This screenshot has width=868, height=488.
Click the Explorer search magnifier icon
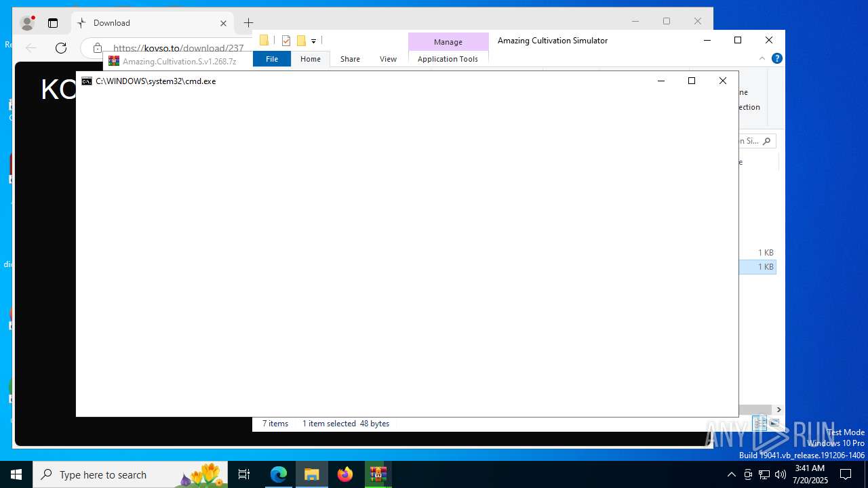[x=766, y=141]
